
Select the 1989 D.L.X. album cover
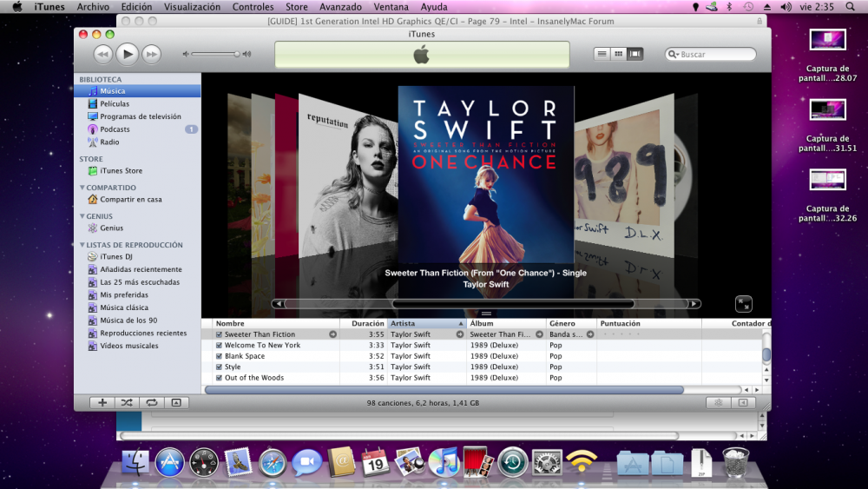coord(624,175)
